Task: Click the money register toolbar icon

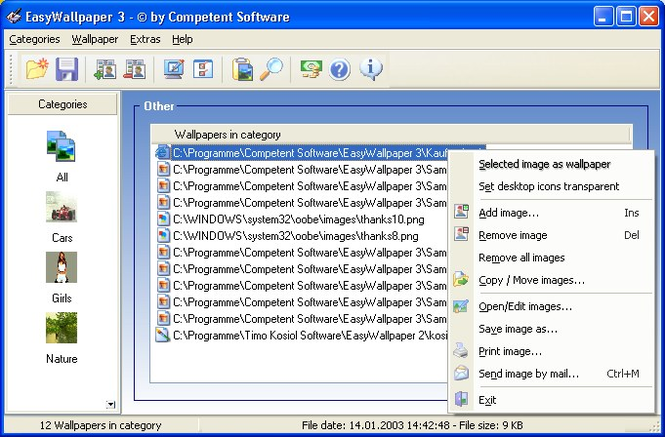Action: (311, 69)
